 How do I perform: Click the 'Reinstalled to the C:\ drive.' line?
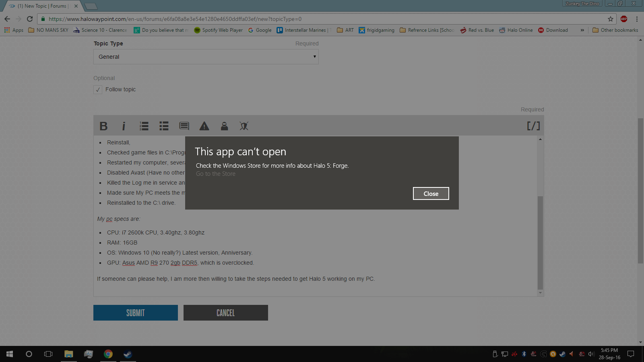click(141, 203)
